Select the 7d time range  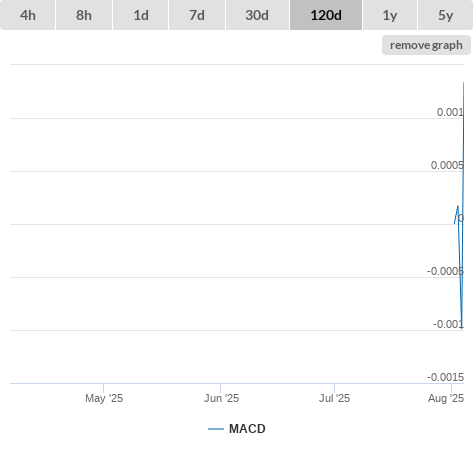[x=197, y=15]
